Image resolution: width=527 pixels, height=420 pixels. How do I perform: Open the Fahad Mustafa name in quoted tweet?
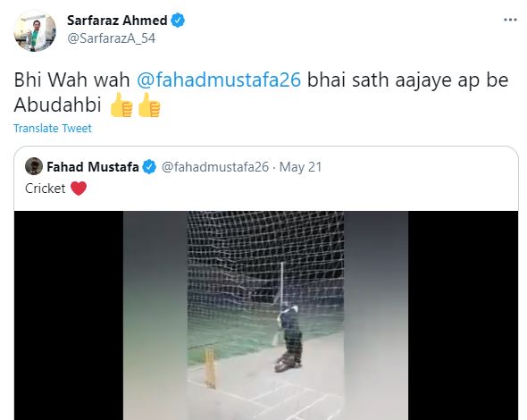pos(92,167)
